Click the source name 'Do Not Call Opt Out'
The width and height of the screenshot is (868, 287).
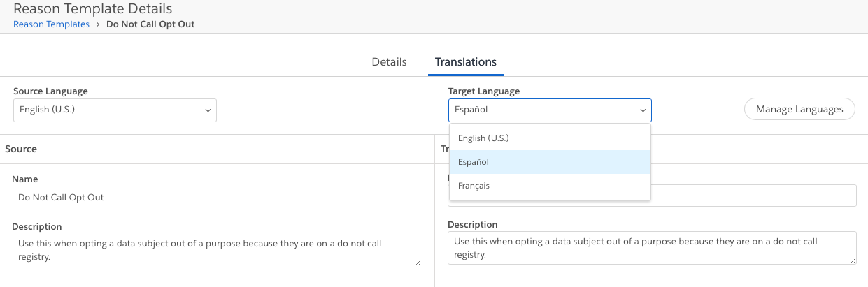click(61, 198)
